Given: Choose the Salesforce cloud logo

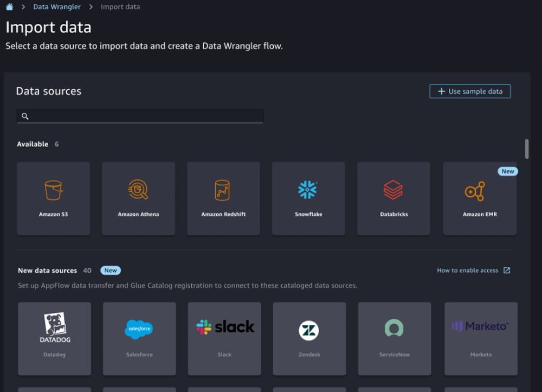Looking at the screenshot, I should (139, 329).
